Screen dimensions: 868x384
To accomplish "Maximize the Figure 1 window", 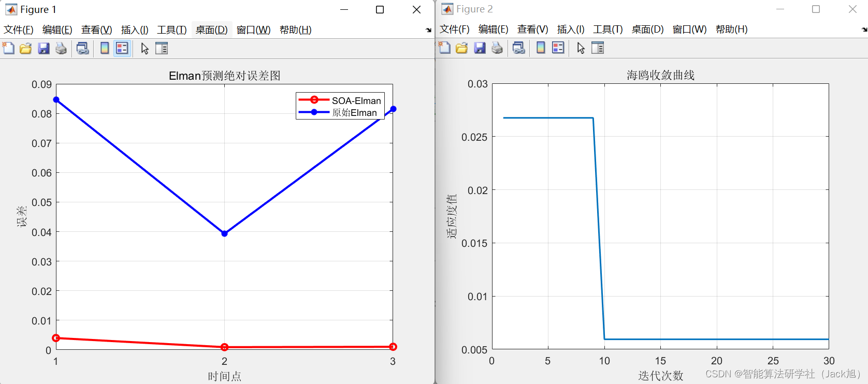I will click(380, 9).
